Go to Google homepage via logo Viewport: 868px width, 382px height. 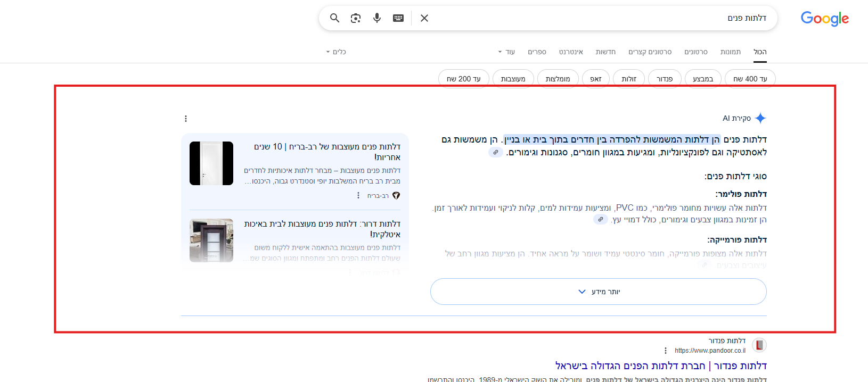[824, 19]
